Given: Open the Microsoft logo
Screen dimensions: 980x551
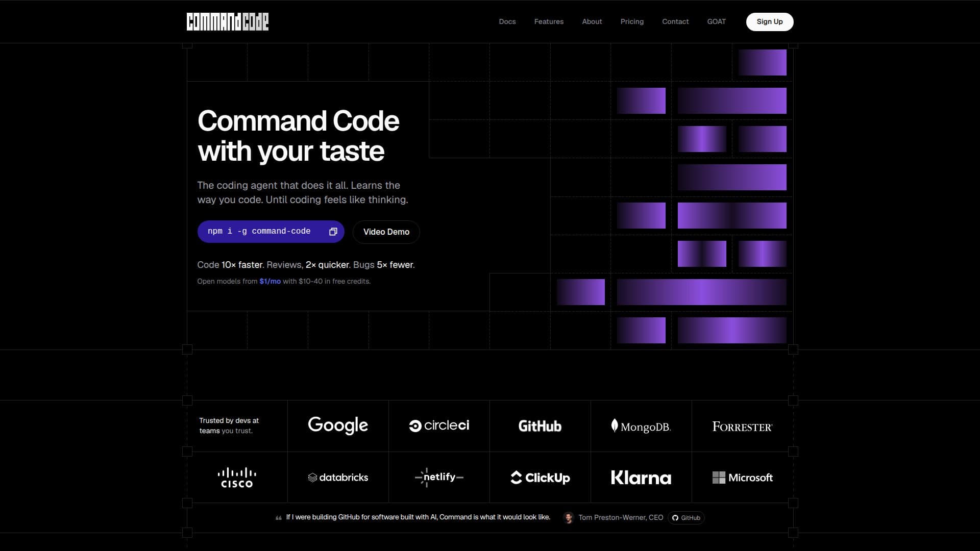Looking at the screenshot, I should point(742,478).
